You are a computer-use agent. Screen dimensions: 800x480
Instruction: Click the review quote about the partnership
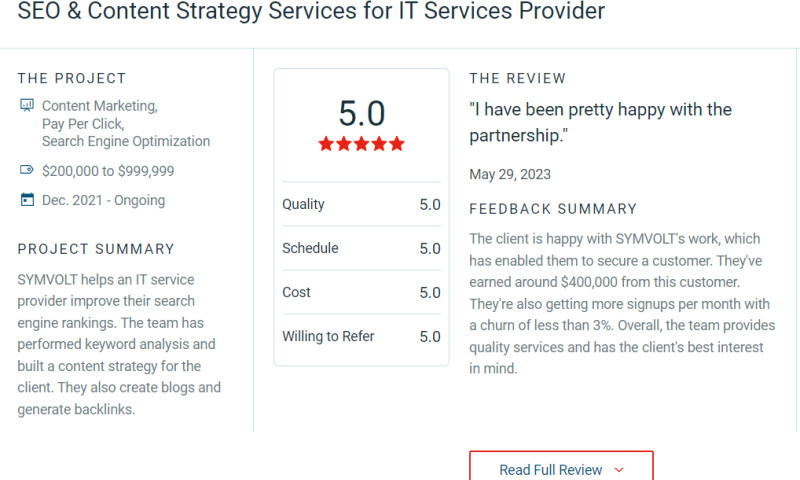(x=600, y=122)
